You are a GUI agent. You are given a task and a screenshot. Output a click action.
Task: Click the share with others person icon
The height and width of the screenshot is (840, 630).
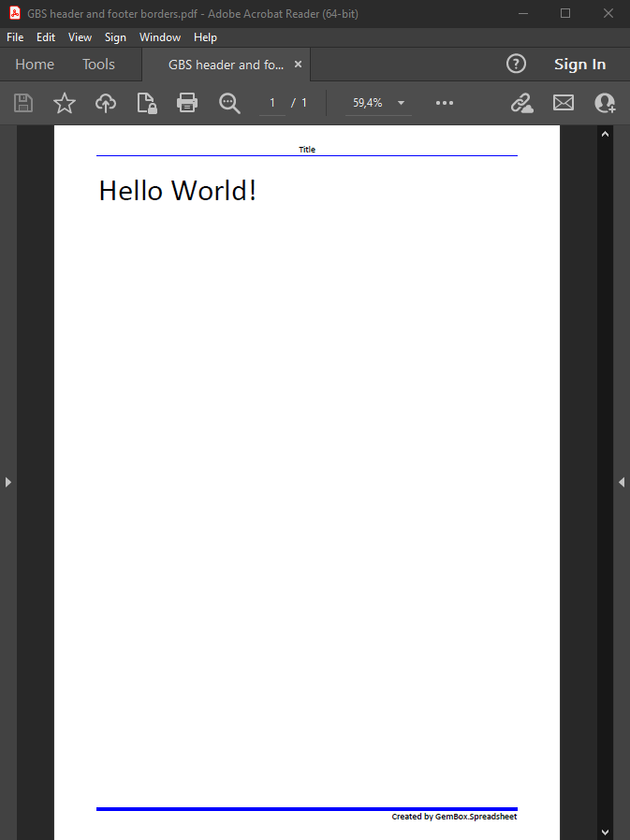click(605, 103)
